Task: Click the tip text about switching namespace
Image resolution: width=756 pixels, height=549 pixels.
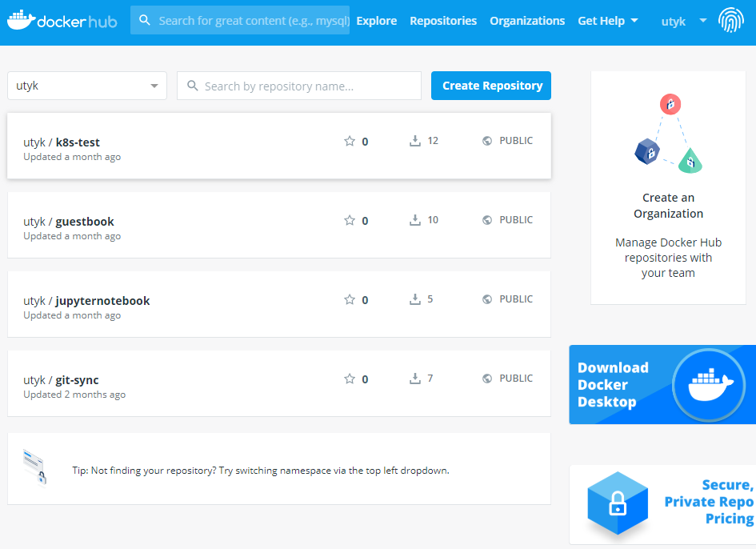Action: (x=261, y=471)
